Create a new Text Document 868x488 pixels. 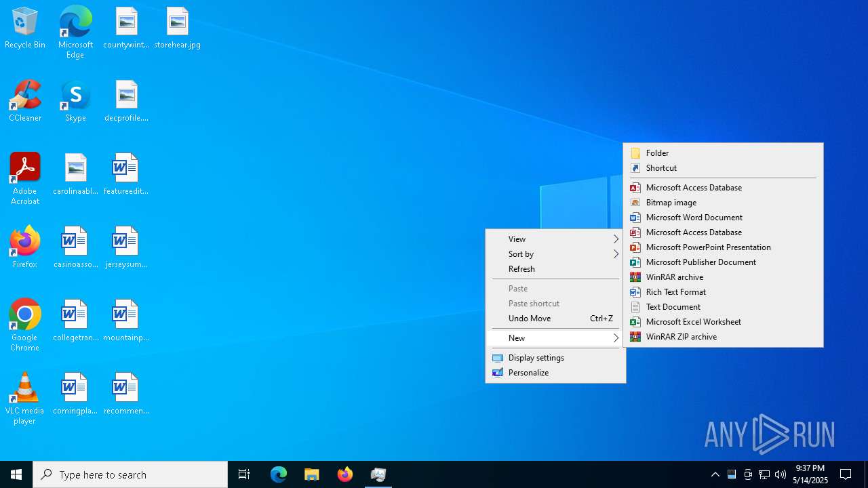(723, 306)
